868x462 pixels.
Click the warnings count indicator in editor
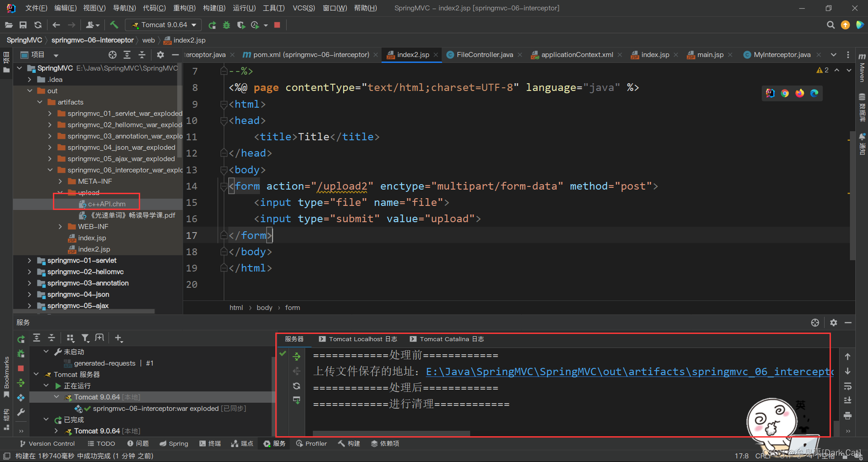822,70
